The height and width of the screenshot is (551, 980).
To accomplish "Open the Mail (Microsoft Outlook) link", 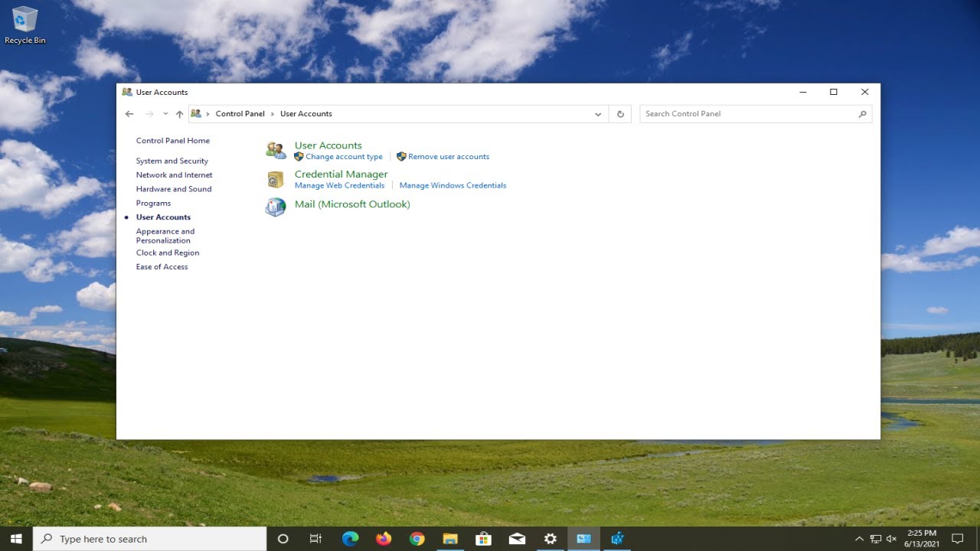I will coord(352,204).
